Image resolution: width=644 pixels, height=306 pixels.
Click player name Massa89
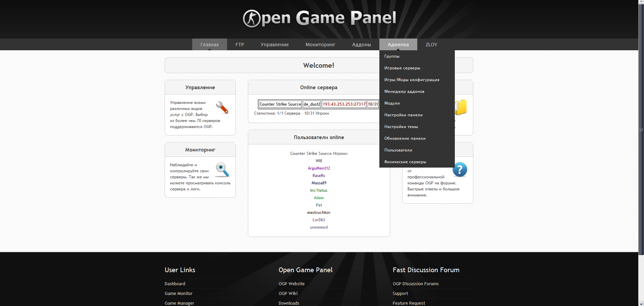(319, 183)
